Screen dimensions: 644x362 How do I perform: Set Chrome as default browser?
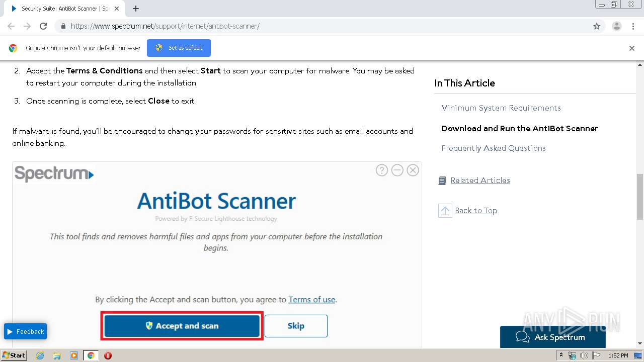click(x=179, y=48)
